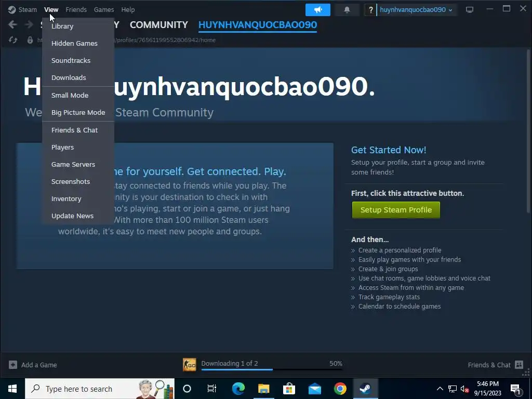The height and width of the screenshot is (399, 532).
Task: Open the Action Center notification icon
Action: pos(515,389)
